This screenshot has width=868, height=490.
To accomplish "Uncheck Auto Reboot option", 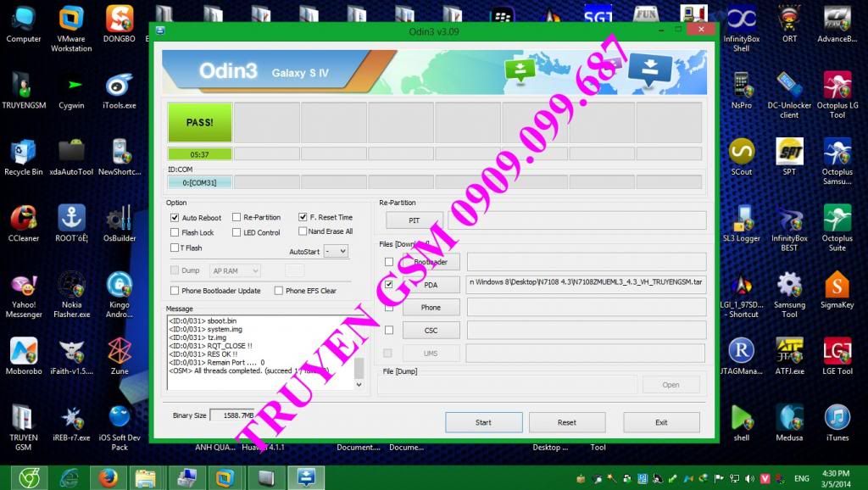I will tap(175, 218).
